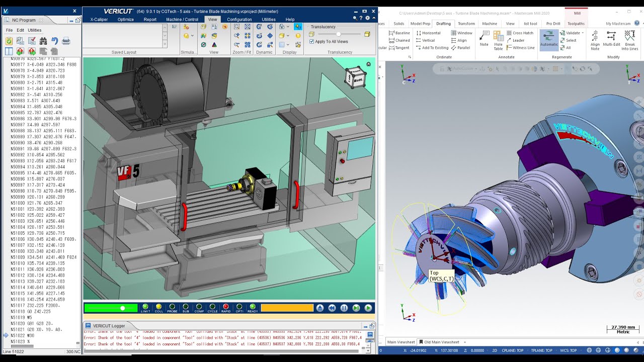Open the File menu in NC Program panel
The image size is (644, 362).
[x=9, y=30]
